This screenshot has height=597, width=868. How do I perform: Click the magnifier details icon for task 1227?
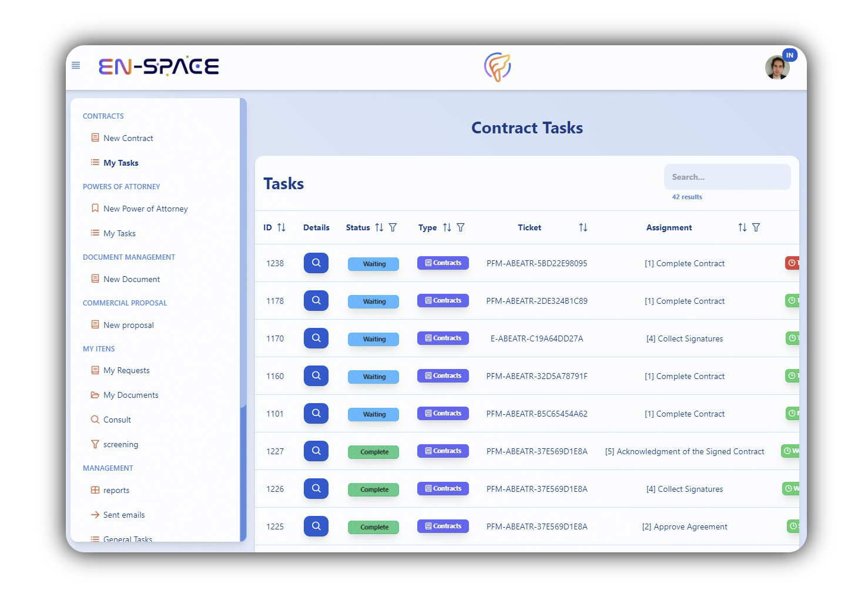point(316,451)
